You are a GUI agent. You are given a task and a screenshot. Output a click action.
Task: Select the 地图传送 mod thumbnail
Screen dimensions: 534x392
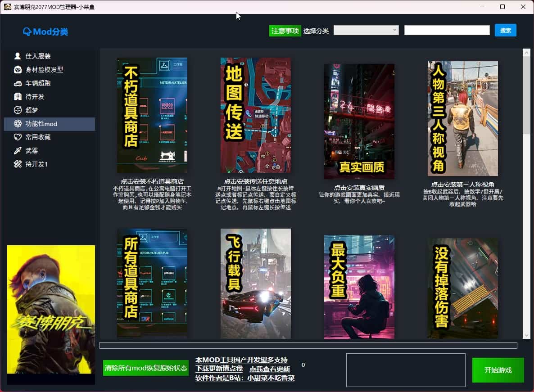256,115
